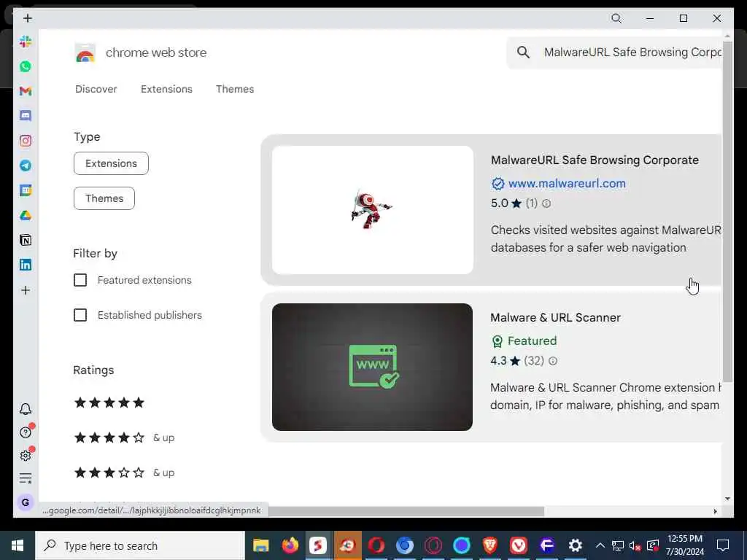Add a new app to the sidebar
The height and width of the screenshot is (560, 747).
(26, 290)
